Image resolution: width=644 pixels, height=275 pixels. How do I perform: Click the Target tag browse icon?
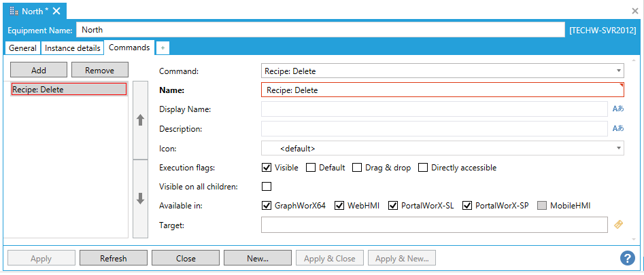(x=618, y=225)
